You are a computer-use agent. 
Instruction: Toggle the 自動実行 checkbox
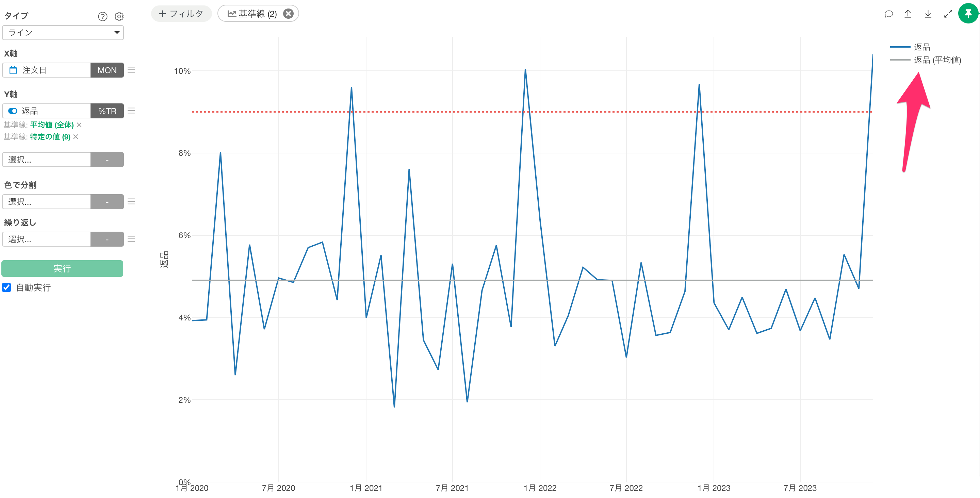tap(7, 288)
